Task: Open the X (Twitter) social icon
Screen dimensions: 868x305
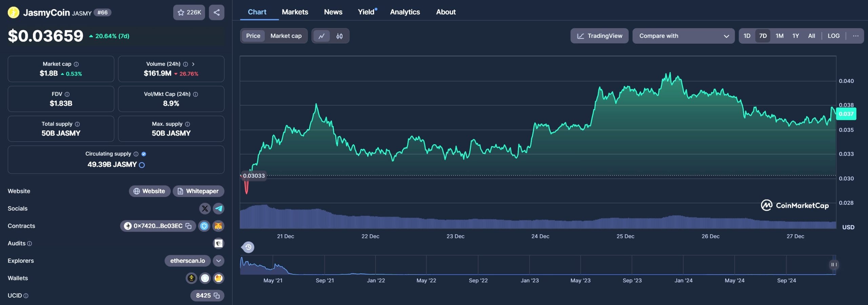Action: coord(205,209)
